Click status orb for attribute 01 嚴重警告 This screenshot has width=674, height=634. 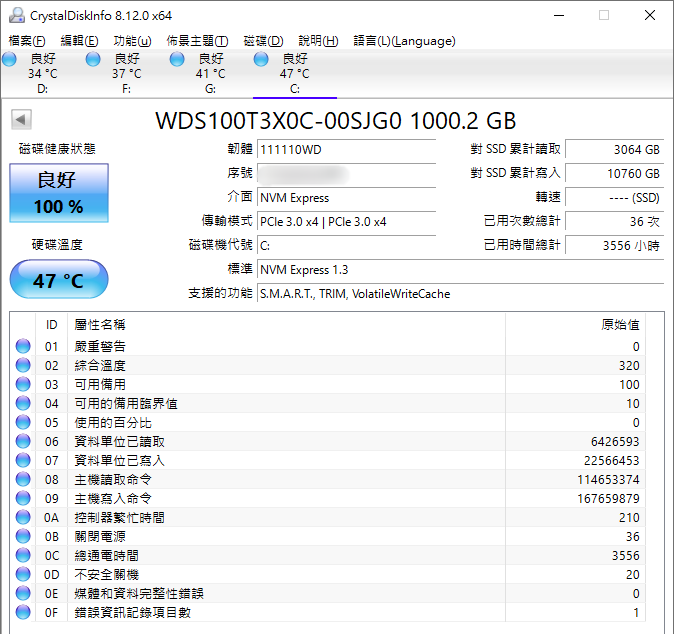click(x=23, y=346)
